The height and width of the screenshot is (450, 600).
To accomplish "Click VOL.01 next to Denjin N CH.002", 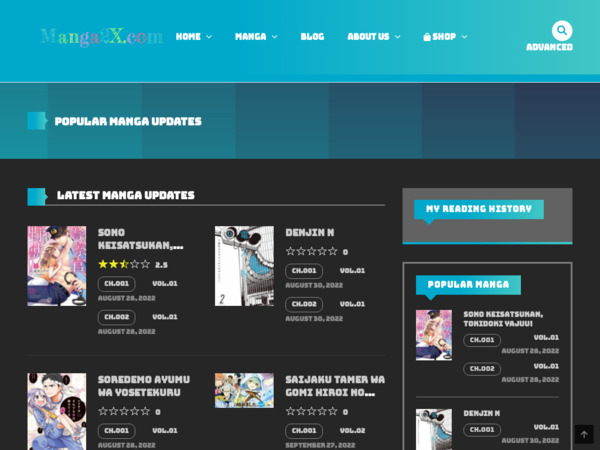I will point(352,304).
